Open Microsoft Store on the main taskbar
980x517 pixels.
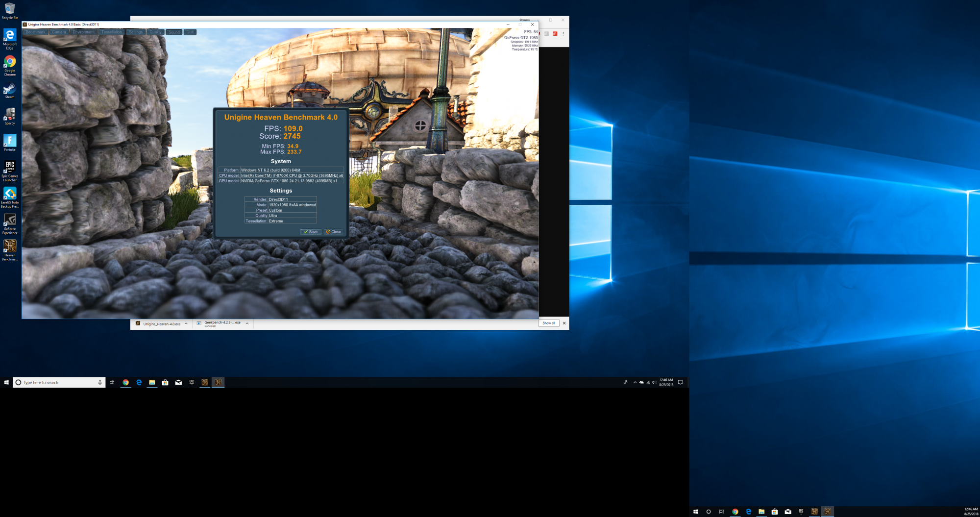tap(165, 382)
